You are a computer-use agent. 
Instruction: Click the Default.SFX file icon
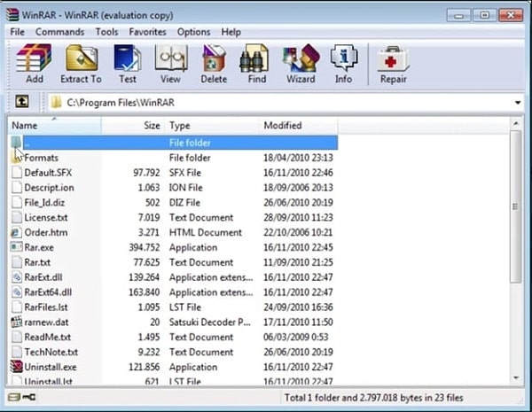click(16, 173)
